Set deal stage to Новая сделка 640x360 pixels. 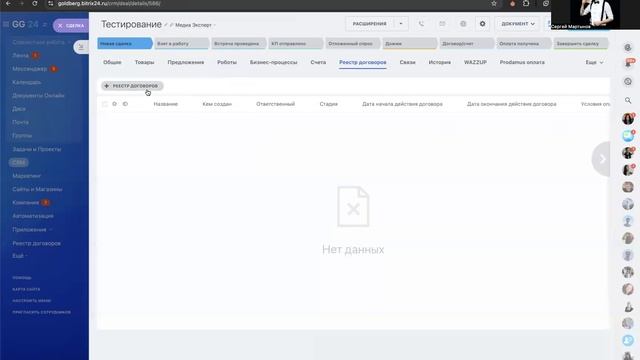124,44
